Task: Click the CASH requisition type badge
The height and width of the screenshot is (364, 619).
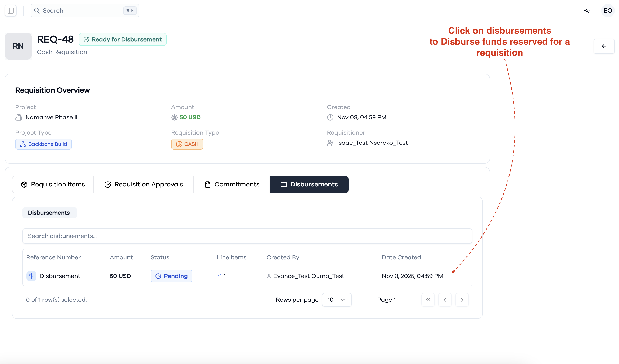Action: pyautogui.click(x=187, y=144)
